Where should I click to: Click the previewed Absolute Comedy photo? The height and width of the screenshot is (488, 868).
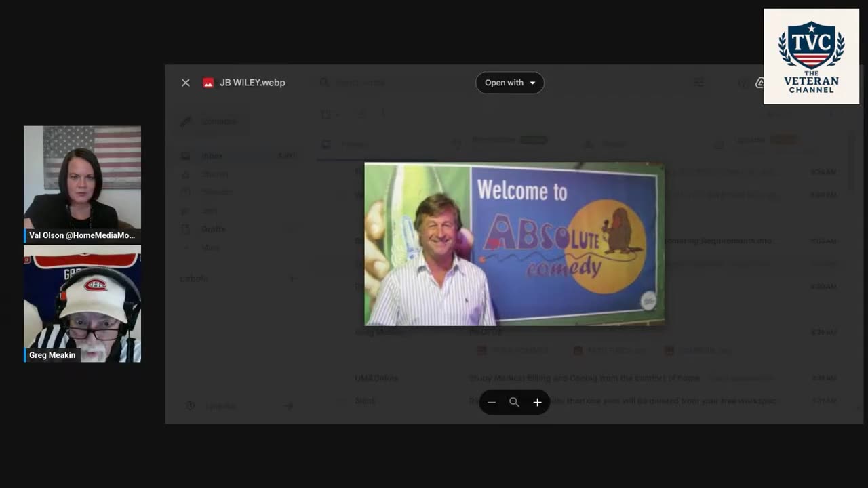pos(514,244)
